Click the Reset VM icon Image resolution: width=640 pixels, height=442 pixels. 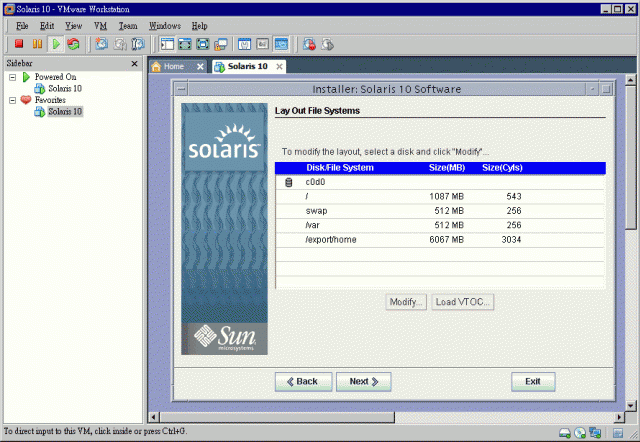(73, 44)
